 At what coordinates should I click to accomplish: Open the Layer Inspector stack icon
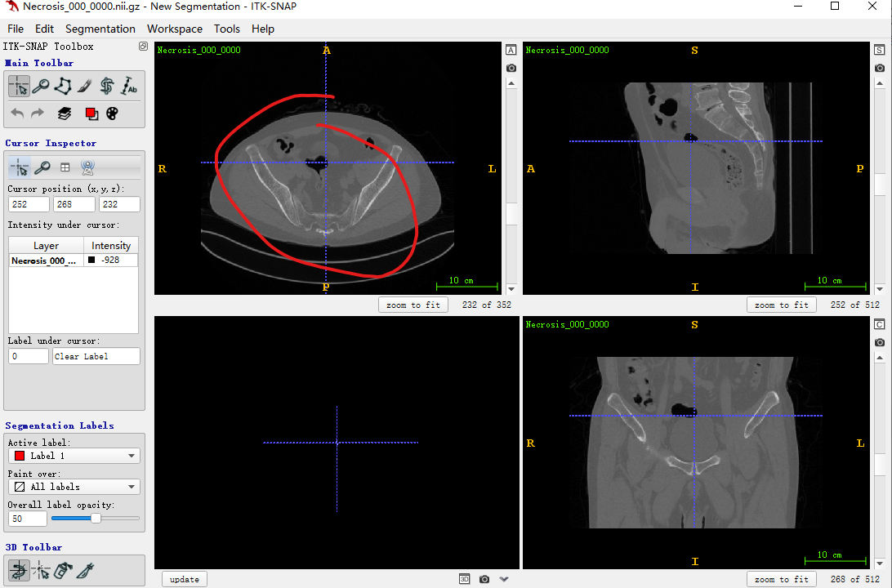click(65, 114)
